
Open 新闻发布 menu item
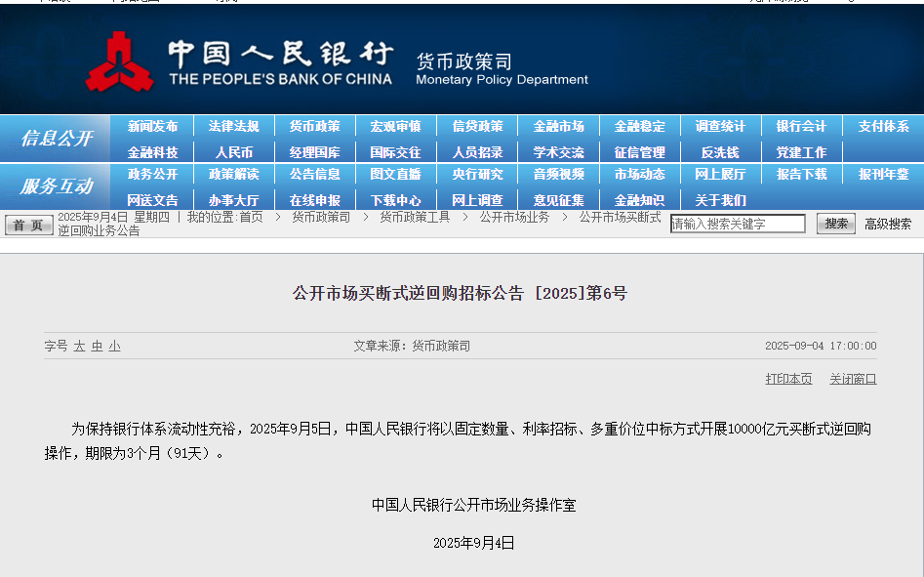[x=152, y=126]
